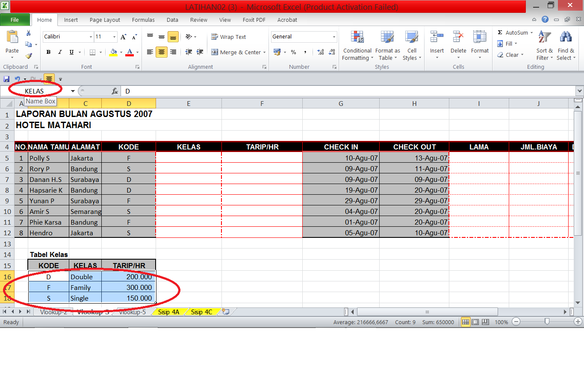Click the zoom slider handle

[x=547, y=322]
